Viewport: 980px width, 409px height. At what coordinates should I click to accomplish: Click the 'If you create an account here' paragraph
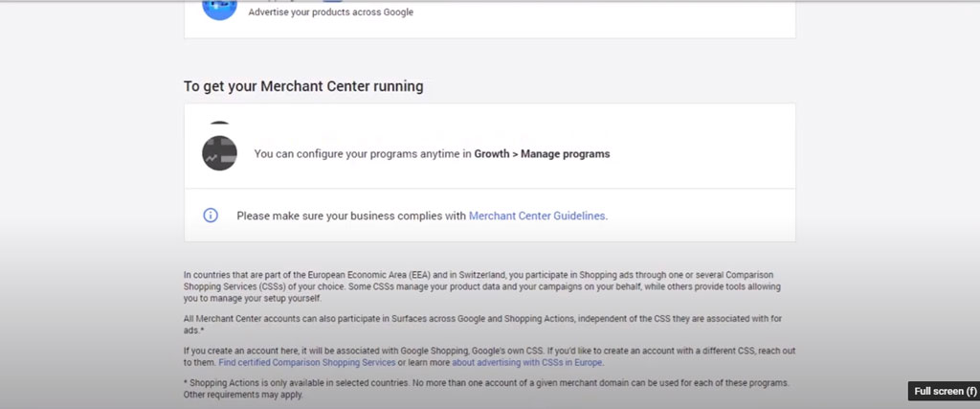[x=489, y=356]
